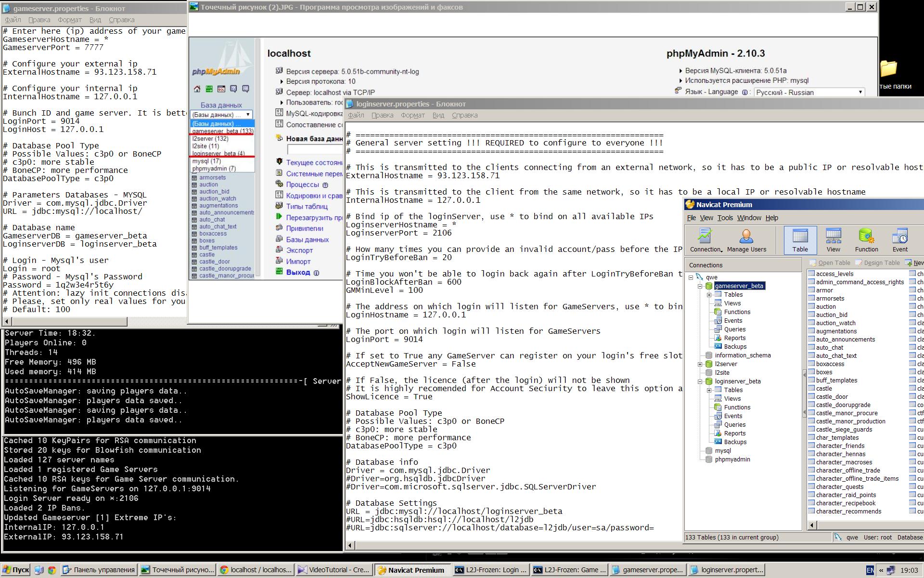Click Экспорт link in phpMyAdmin
924x578 pixels.
(x=299, y=250)
